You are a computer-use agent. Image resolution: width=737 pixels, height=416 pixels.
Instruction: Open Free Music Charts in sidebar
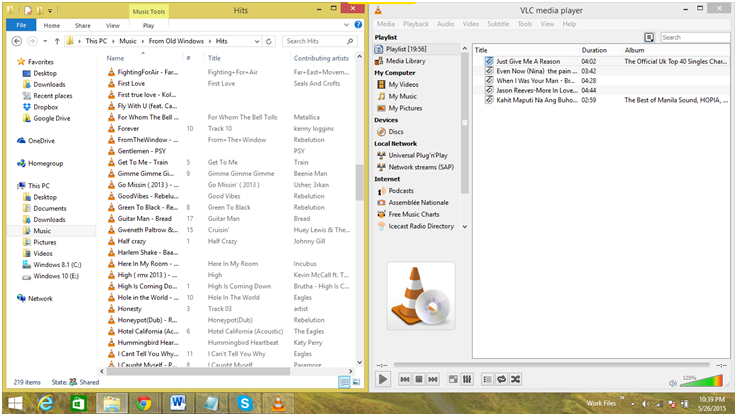click(x=416, y=214)
